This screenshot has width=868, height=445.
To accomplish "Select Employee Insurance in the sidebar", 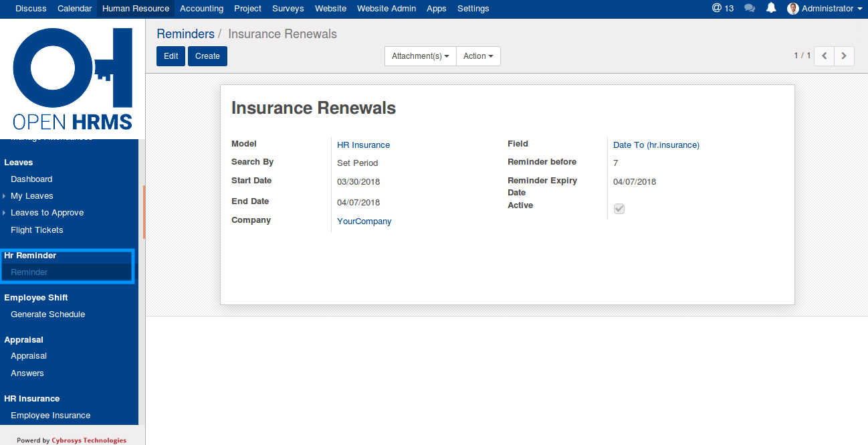I will 50,416.
